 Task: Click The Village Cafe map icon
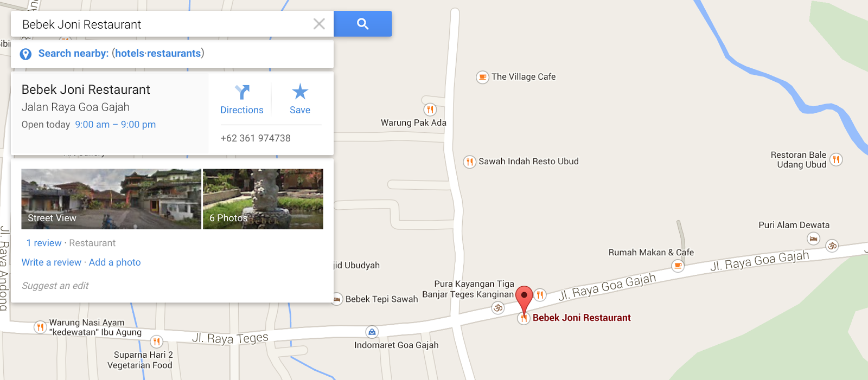click(482, 77)
